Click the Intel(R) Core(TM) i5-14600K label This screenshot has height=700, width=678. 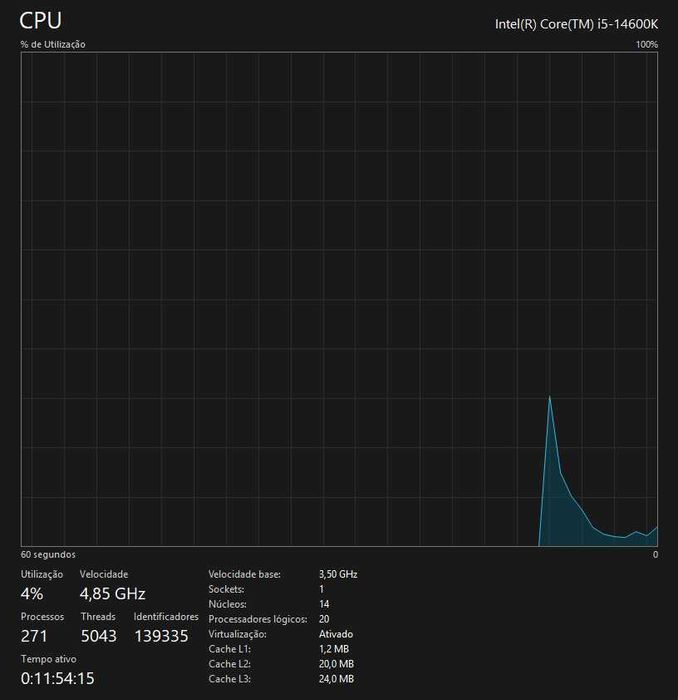[576, 24]
